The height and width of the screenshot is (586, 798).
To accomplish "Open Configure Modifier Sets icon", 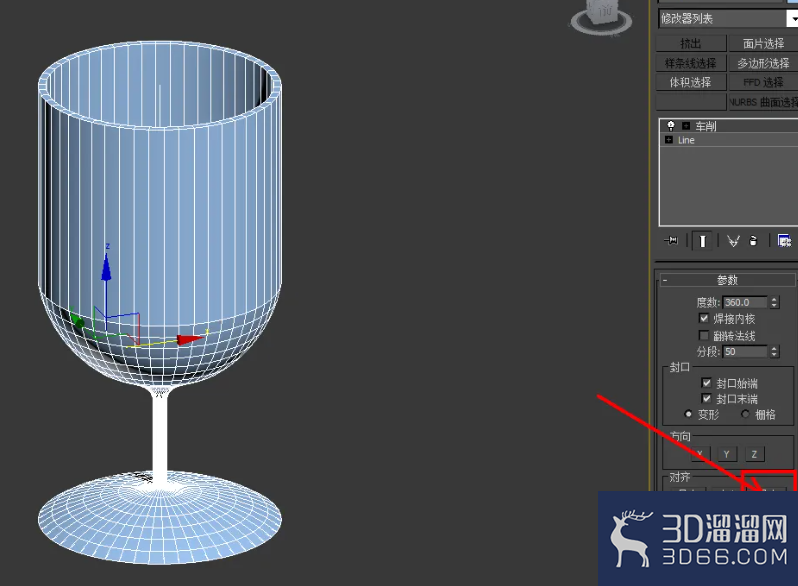I will 784,241.
